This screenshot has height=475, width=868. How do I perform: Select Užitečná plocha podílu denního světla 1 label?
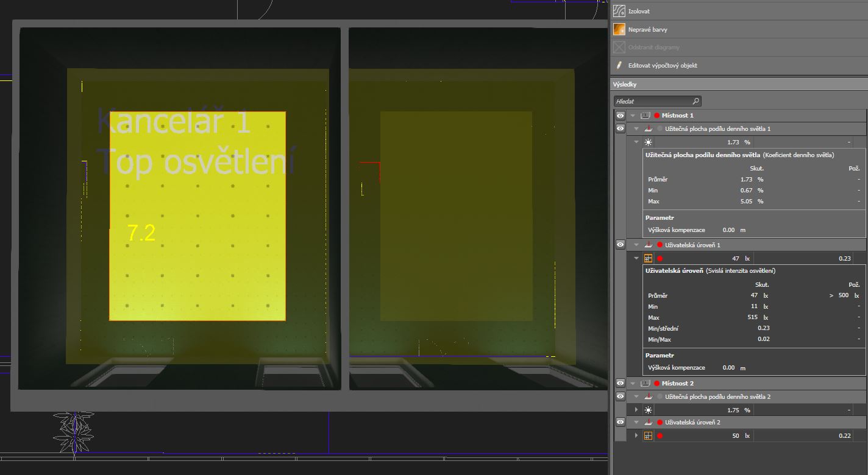pos(717,128)
